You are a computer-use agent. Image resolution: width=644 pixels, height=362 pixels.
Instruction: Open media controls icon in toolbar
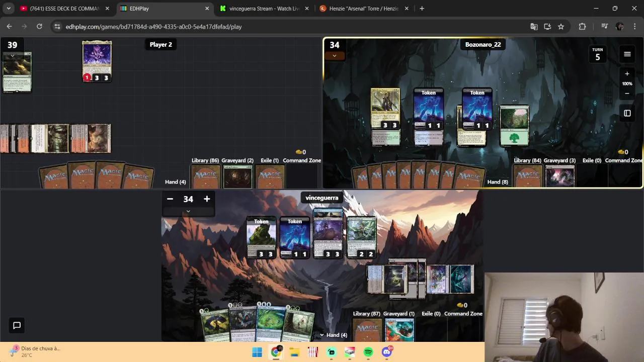604,27
